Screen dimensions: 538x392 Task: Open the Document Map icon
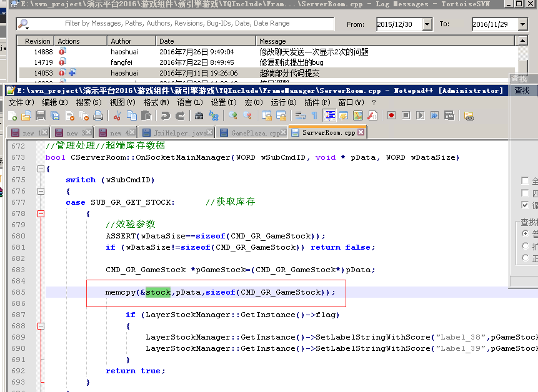(358, 116)
